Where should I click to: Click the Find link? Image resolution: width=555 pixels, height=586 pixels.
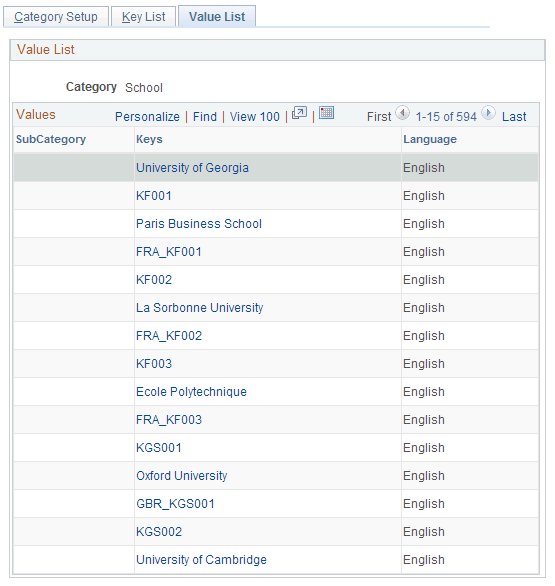[x=205, y=117]
